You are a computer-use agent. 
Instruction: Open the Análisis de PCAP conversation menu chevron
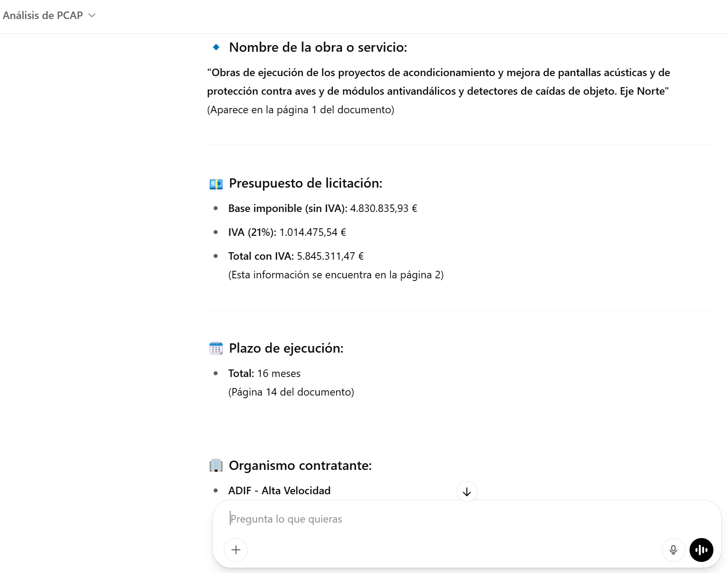[x=92, y=15]
